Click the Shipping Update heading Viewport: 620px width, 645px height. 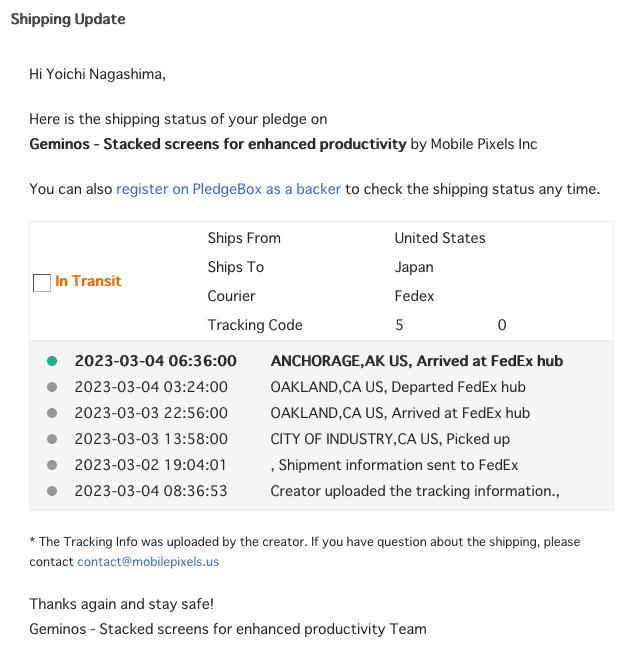point(68,19)
